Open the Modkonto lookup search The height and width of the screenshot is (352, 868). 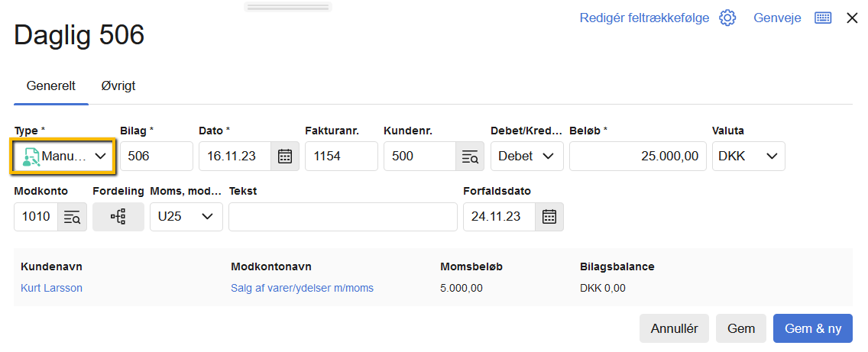pos(72,217)
